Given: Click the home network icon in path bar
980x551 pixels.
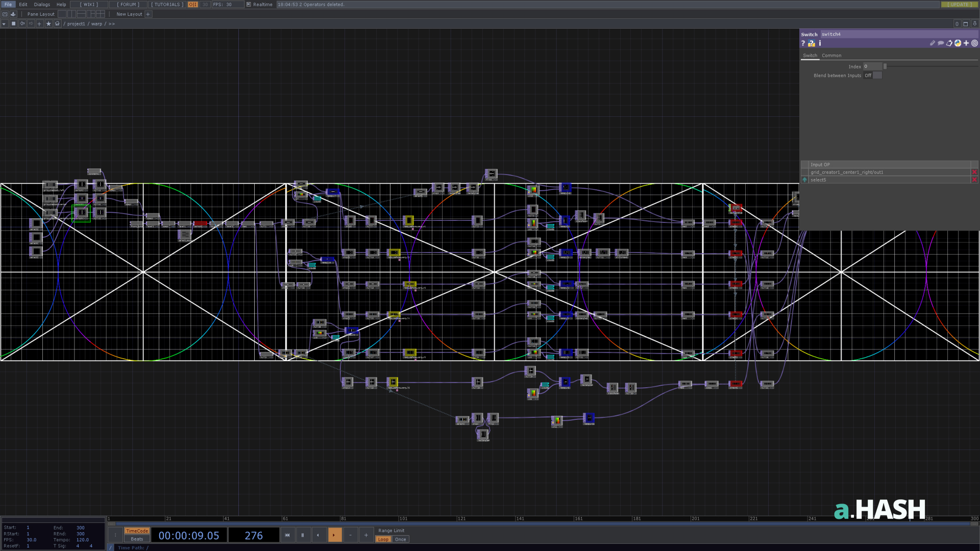Looking at the screenshot, I should tap(57, 24).
